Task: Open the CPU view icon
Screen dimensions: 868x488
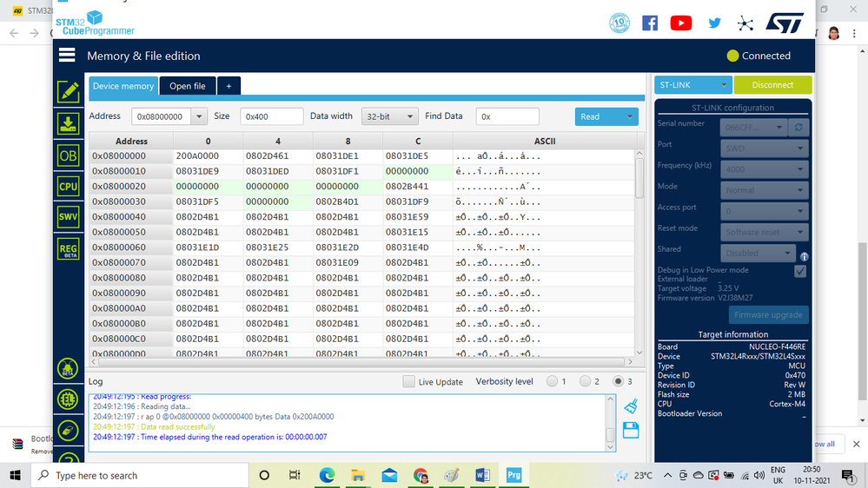Action: coord(68,187)
